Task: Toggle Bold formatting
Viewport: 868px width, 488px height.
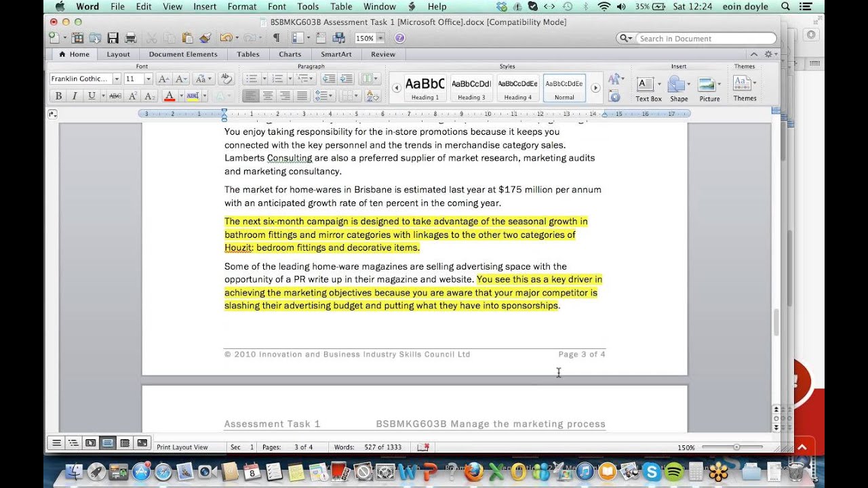Action: pyautogui.click(x=58, y=96)
